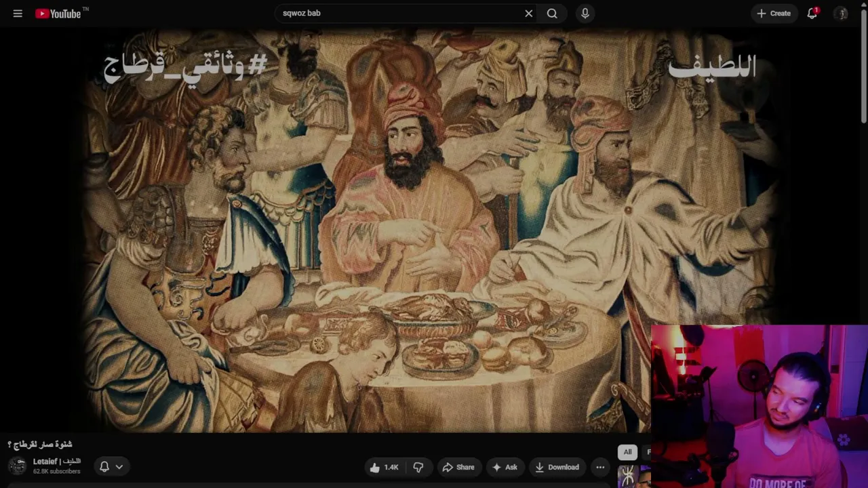The width and height of the screenshot is (868, 488).
Task: Run search with magnifier button
Action: pyautogui.click(x=552, y=14)
